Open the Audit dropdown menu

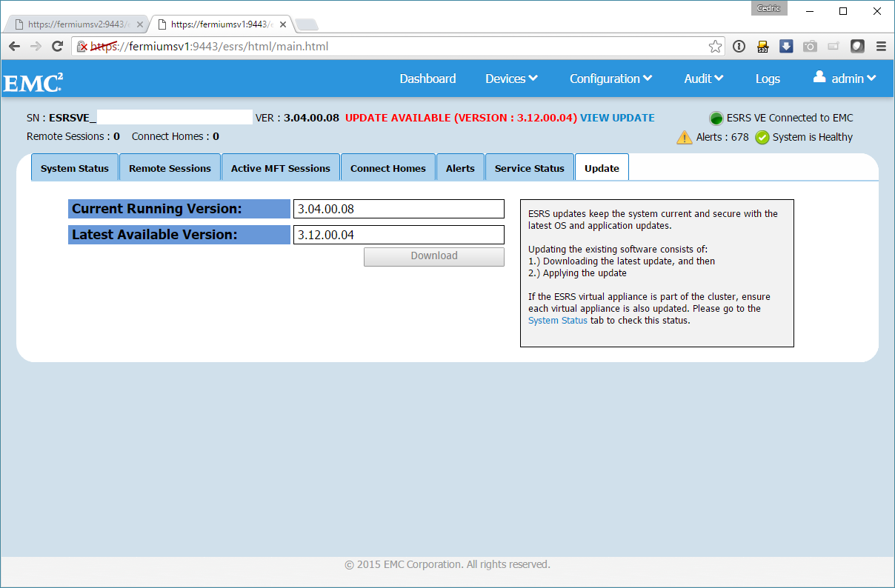coord(703,78)
